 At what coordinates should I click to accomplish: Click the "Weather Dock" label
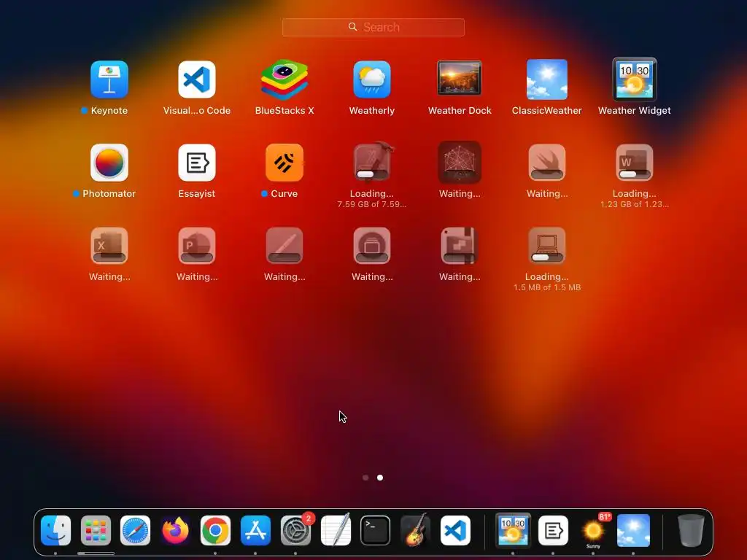(x=460, y=111)
